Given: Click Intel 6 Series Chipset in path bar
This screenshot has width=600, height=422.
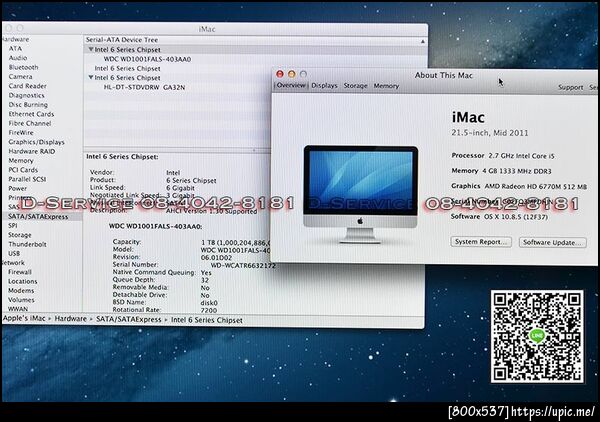Looking at the screenshot, I should click(207, 320).
